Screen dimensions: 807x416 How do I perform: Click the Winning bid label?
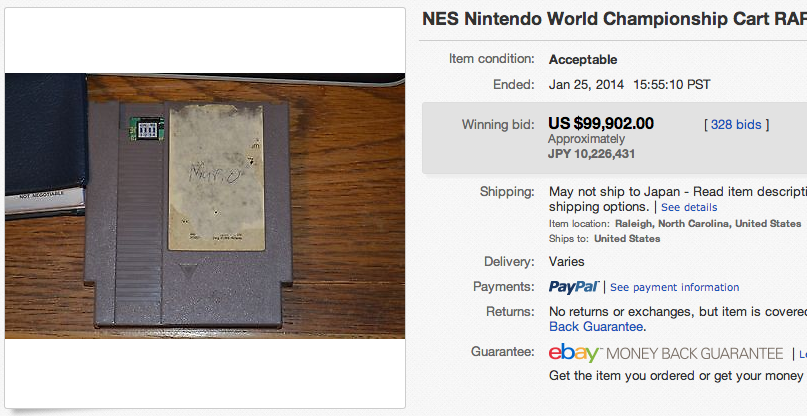pyautogui.click(x=497, y=125)
